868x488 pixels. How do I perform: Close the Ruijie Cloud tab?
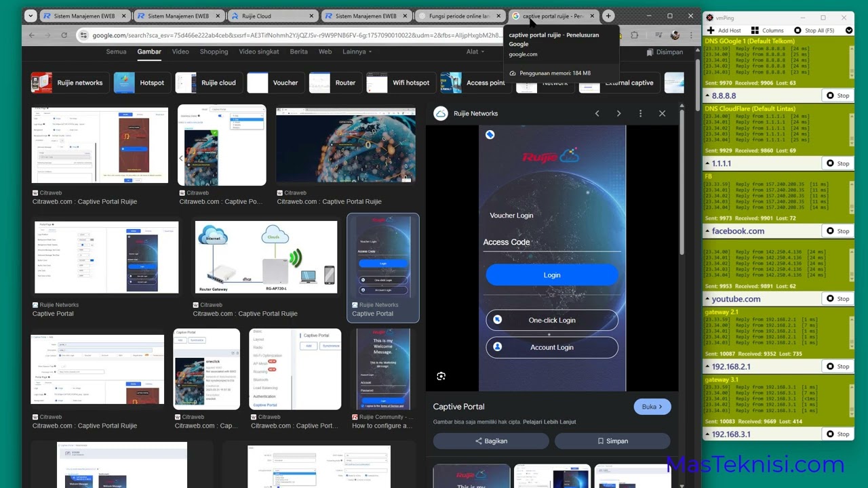(310, 16)
